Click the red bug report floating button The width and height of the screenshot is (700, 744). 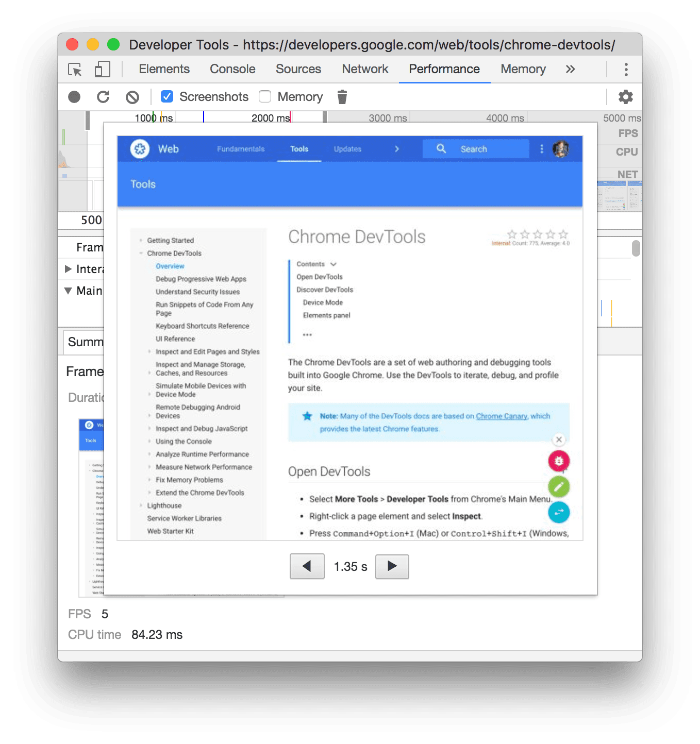tap(559, 461)
